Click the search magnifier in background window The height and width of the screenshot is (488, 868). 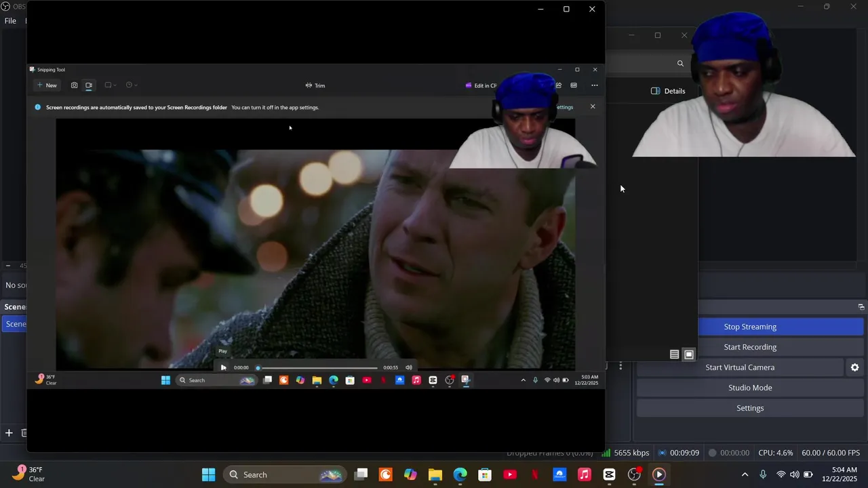680,64
